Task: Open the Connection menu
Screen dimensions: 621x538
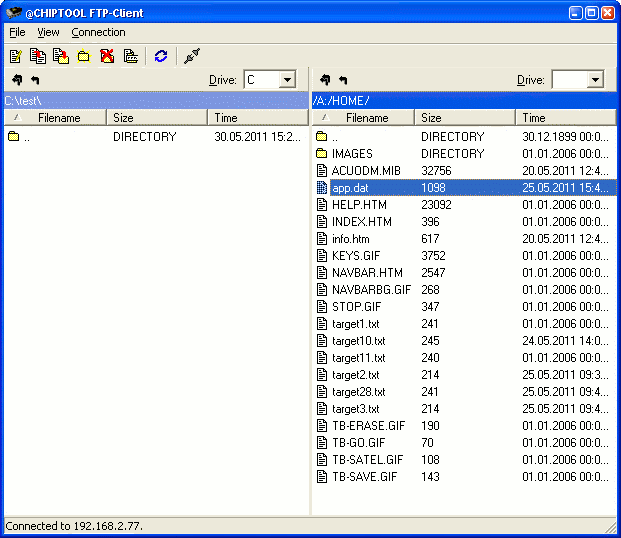Action: click(97, 32)
